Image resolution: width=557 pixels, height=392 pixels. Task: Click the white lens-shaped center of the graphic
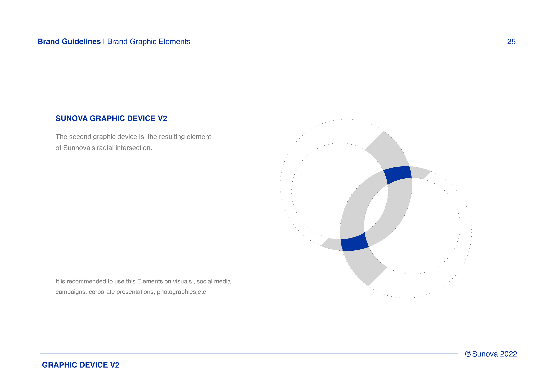(376, 209)
